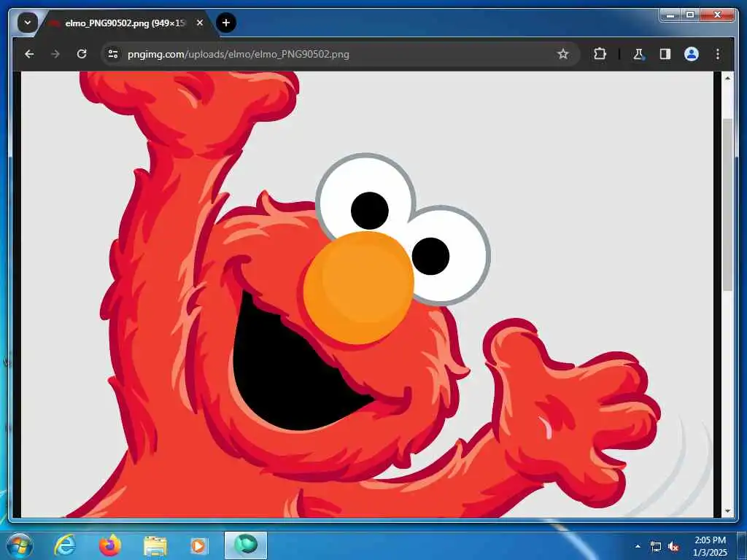Image resolution: width=747 pixels, height=560 pixels.
Task: Open Windows Media Player taskbar icon
Action: click(x=198, y=545)
